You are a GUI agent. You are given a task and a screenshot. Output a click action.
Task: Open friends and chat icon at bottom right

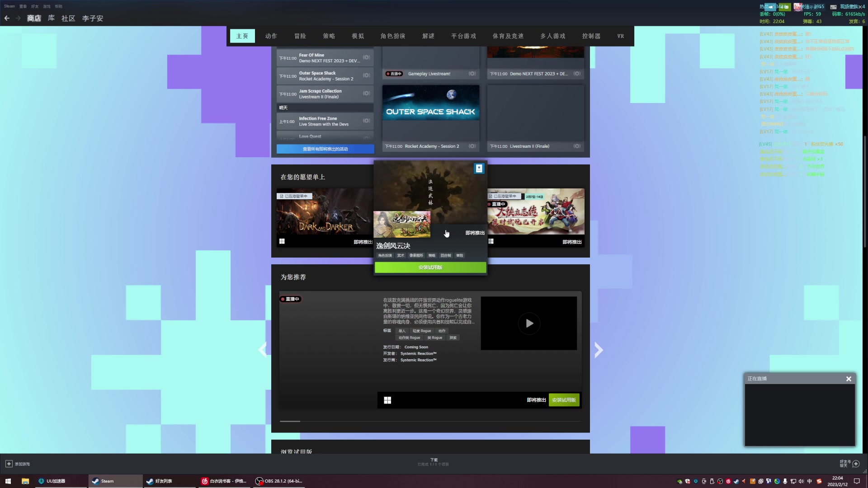coord(856,464)
